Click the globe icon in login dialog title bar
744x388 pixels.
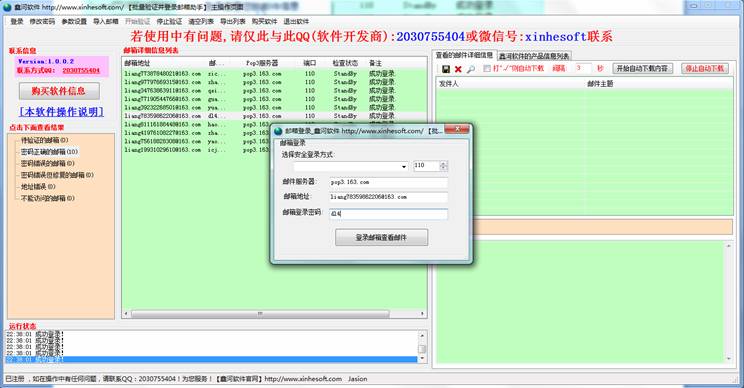pos(278,131)
